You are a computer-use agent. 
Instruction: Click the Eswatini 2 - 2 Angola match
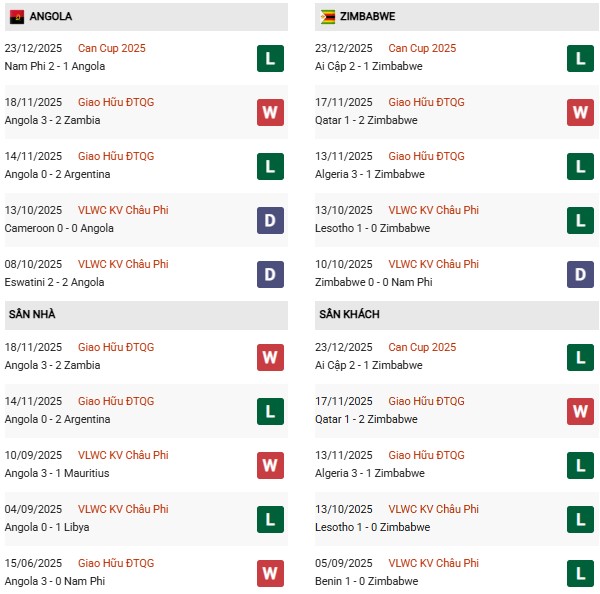coord(61,282)
